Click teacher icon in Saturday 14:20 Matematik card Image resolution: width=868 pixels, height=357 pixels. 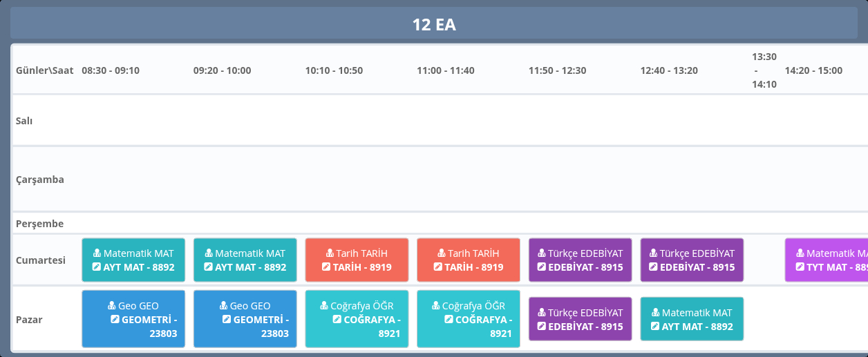coord(800,253)
